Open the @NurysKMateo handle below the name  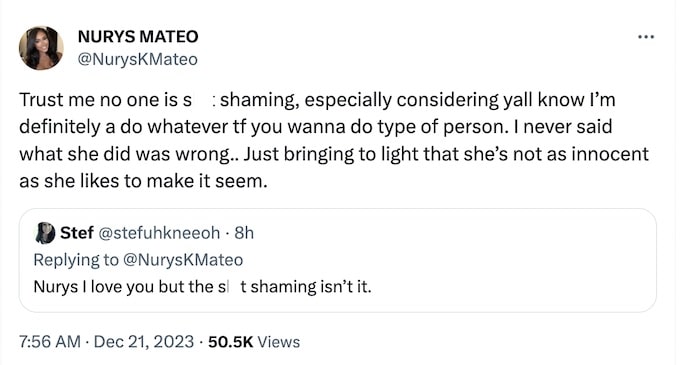137,59
